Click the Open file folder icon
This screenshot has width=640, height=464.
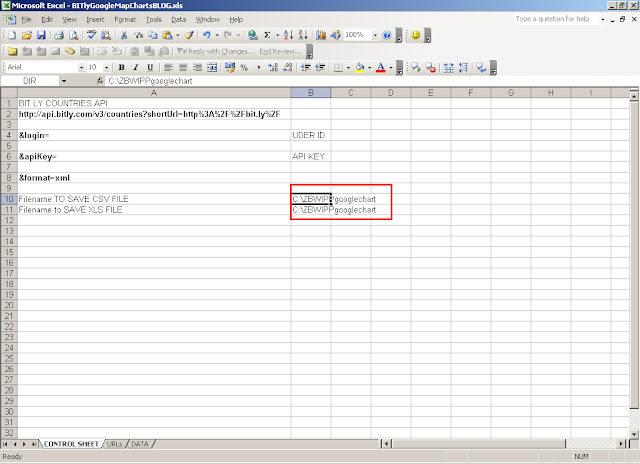(x=27, y=35)
